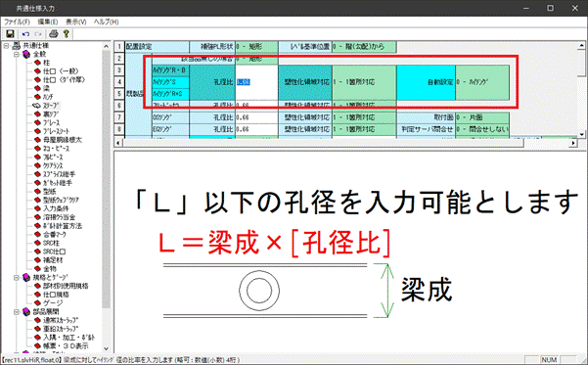Click the red book icon beside 柱
Image resolution: width=588 pixels, height=365 pixels.
[x=37, y=63]
